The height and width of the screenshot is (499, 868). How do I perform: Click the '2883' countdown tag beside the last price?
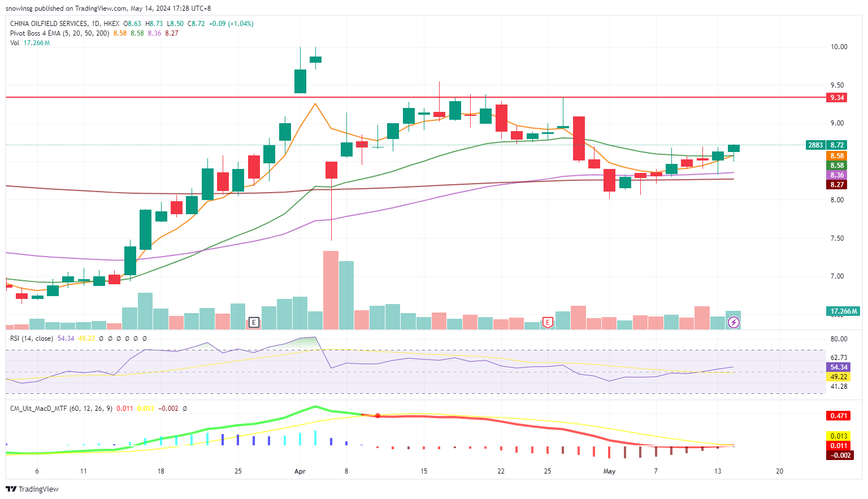coord(815,145)
